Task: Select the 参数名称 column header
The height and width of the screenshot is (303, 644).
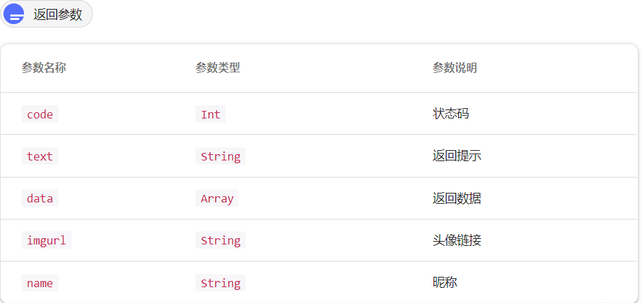Action: [x=43, y=68]
